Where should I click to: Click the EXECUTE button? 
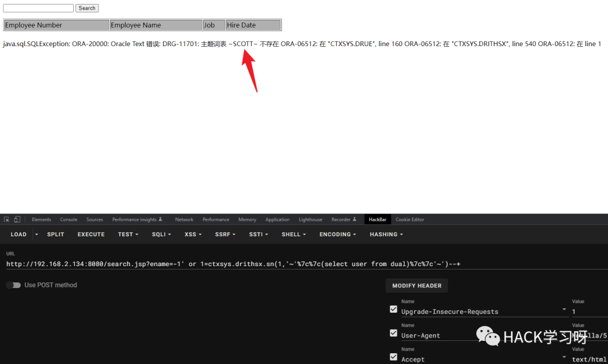91,235
